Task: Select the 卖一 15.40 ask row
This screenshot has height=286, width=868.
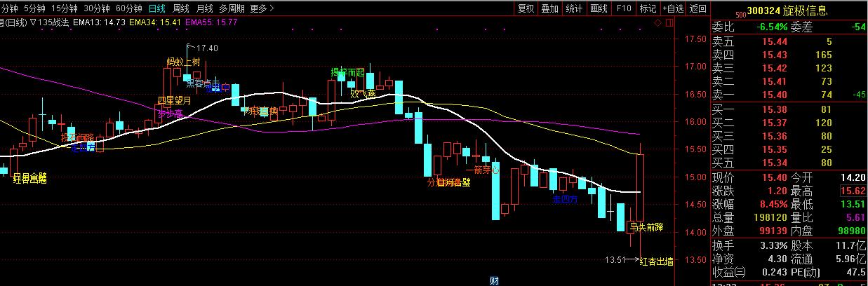Action: click(x=789, y=95)
